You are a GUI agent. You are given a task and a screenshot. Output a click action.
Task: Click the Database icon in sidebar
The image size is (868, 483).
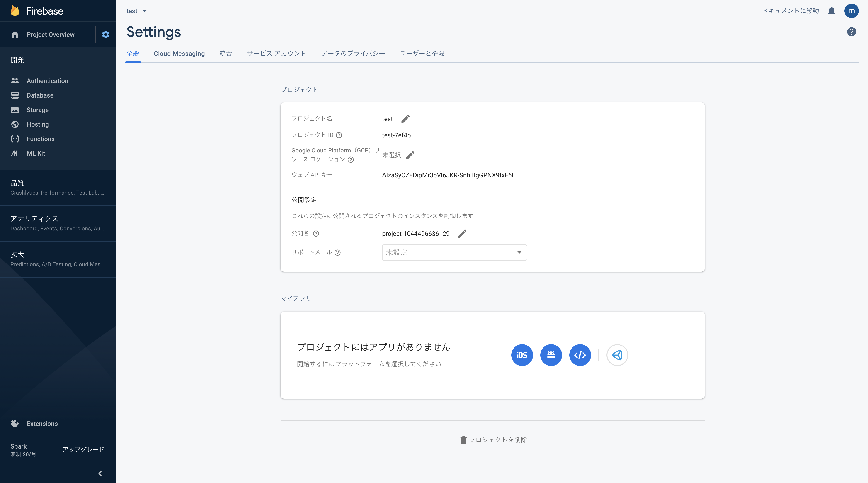(15, 95)
